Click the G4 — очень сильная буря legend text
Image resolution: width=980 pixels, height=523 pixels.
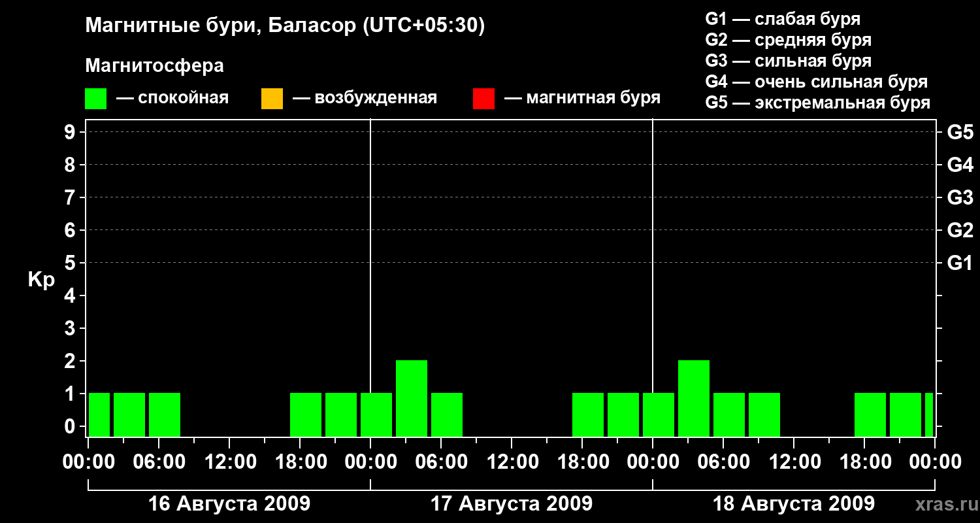817,82
